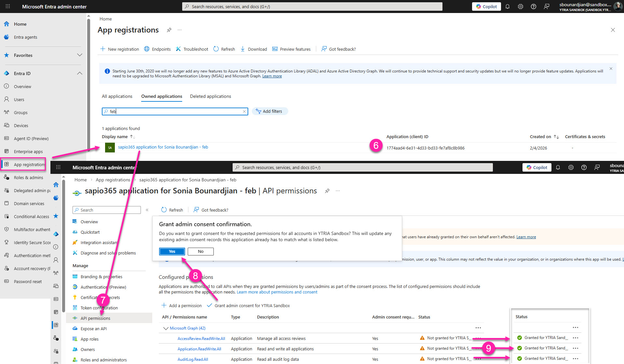Open Preview features from the toolbar
This screenshot has height=364, width=624.
292,49
